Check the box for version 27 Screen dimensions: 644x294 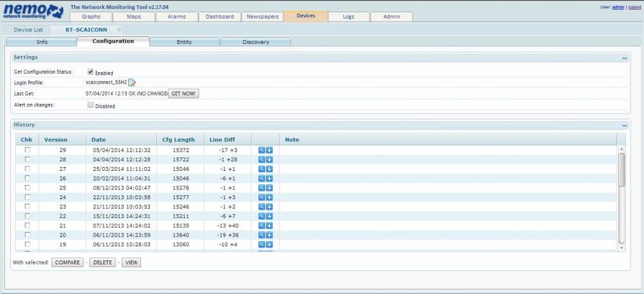28,168
